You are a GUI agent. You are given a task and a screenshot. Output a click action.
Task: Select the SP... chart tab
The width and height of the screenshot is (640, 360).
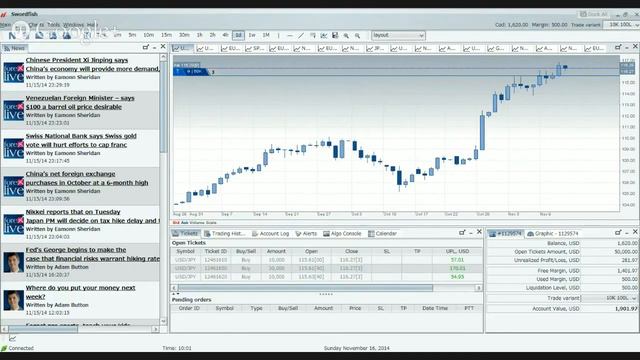[x=255, y=48]
